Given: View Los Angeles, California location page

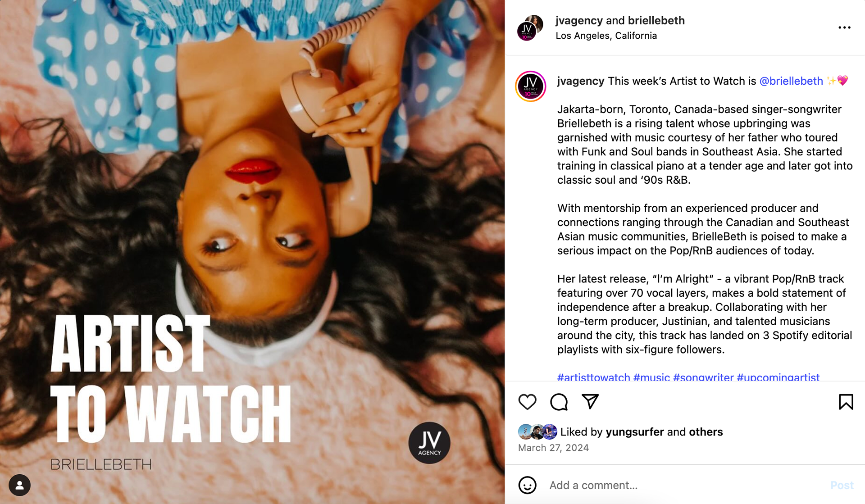Looking at the screenshot, I should (x=606, y=36).
